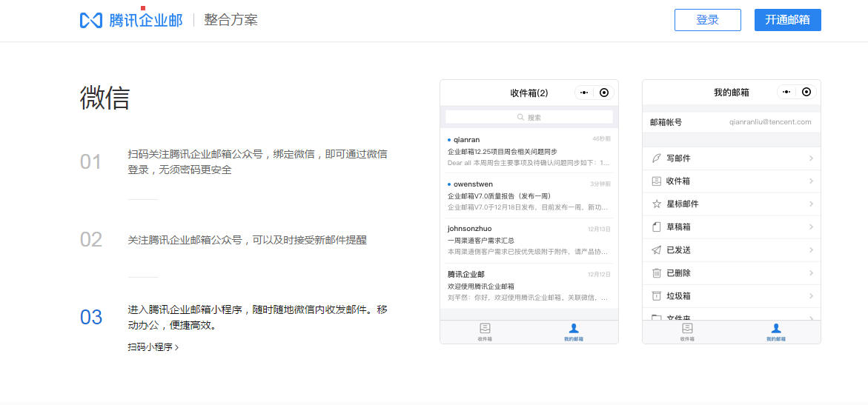Click the 搜索 search field in inbox
The width and height of the screenshot is (868, 405).
[529, 117]
